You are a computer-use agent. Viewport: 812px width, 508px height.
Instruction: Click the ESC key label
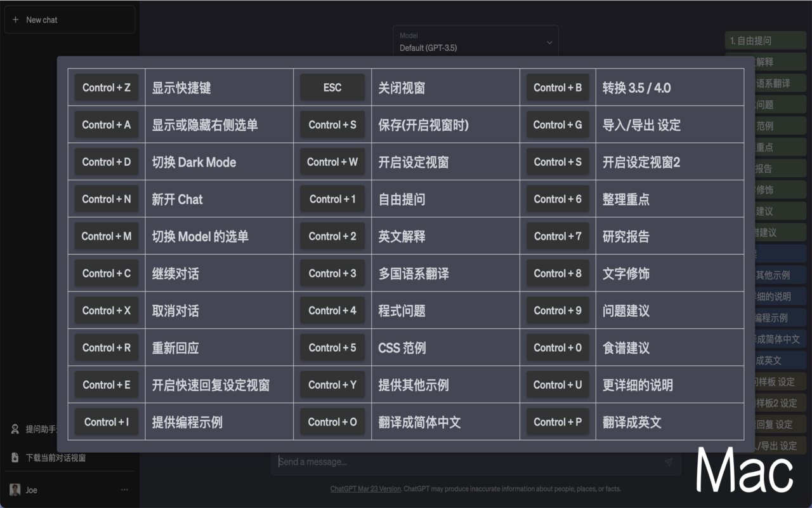pyautogui.click(x=332, y=88)
